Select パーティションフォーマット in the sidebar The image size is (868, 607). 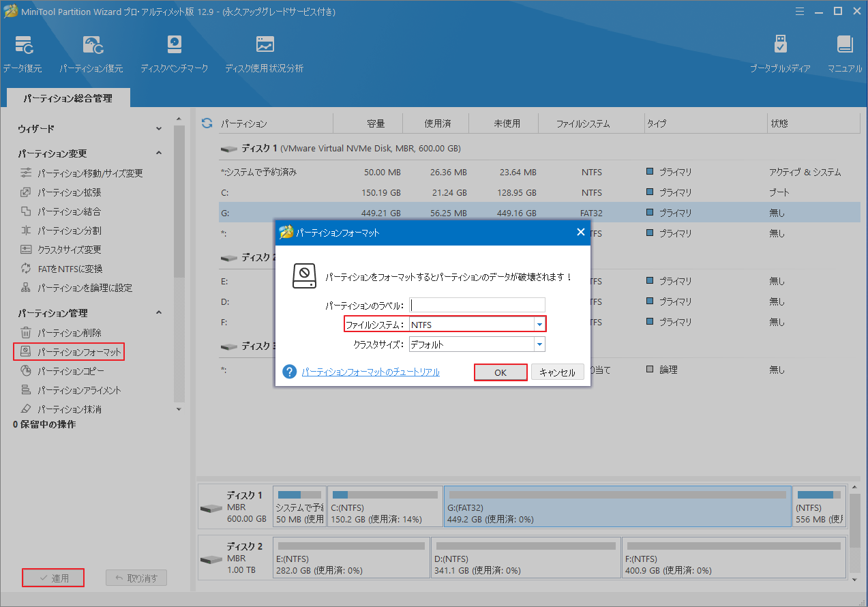click(69, 352)
